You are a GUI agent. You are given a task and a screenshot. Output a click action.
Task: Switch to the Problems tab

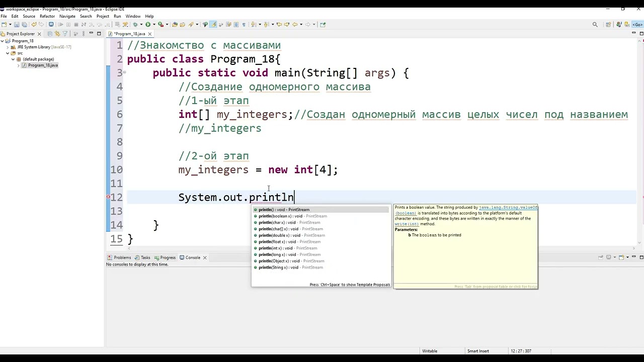pyautogui.click(x=119, y=257)
